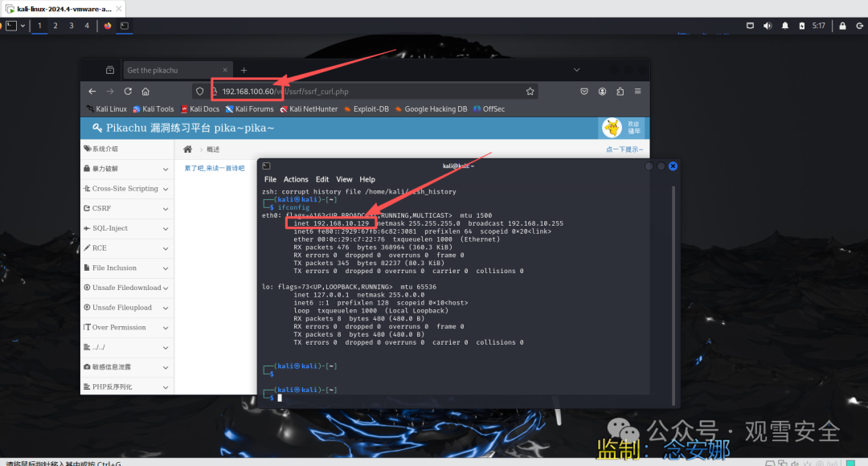This screenshot has width=868, height=466.
Task: Click the Firefox address bar
Action: [366, 92]
